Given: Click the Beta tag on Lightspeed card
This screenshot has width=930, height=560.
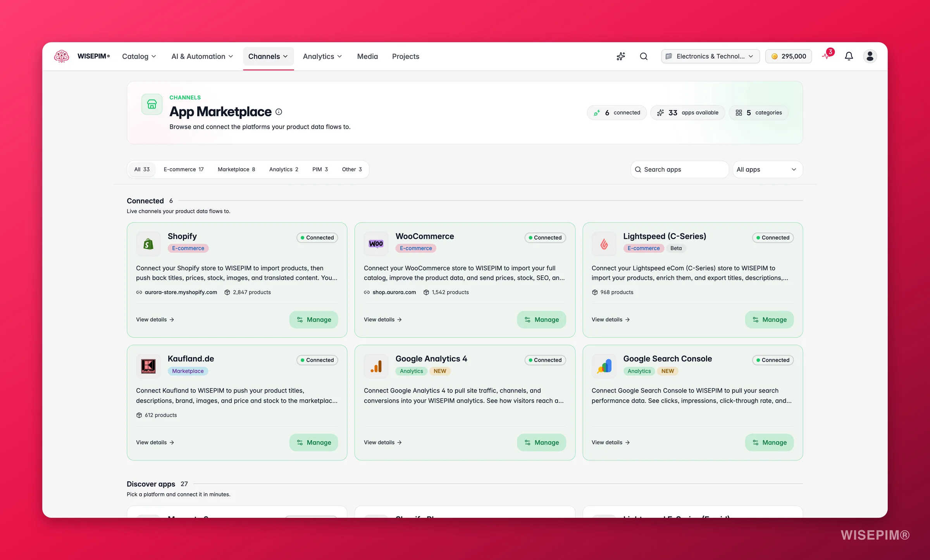Looking at the screenshot, I should 676,248.
